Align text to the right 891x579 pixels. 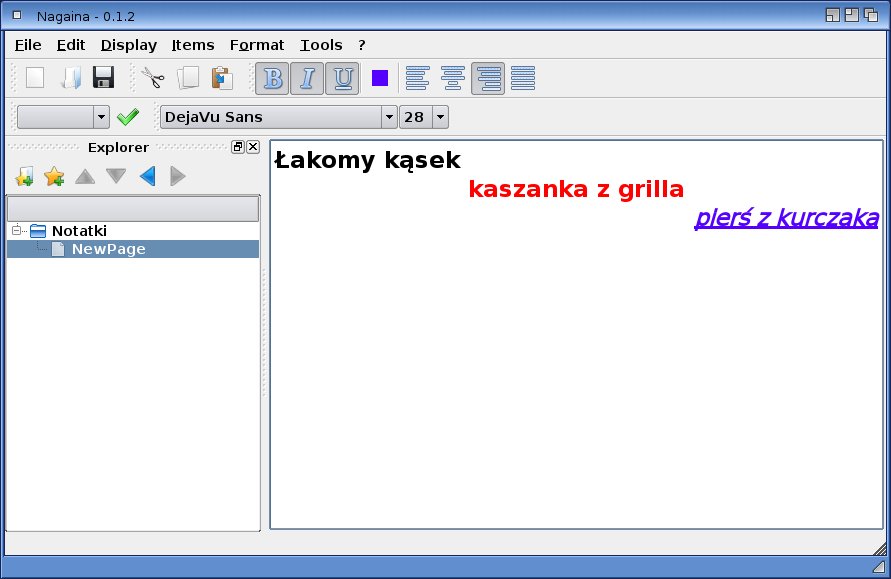point(488,78)
